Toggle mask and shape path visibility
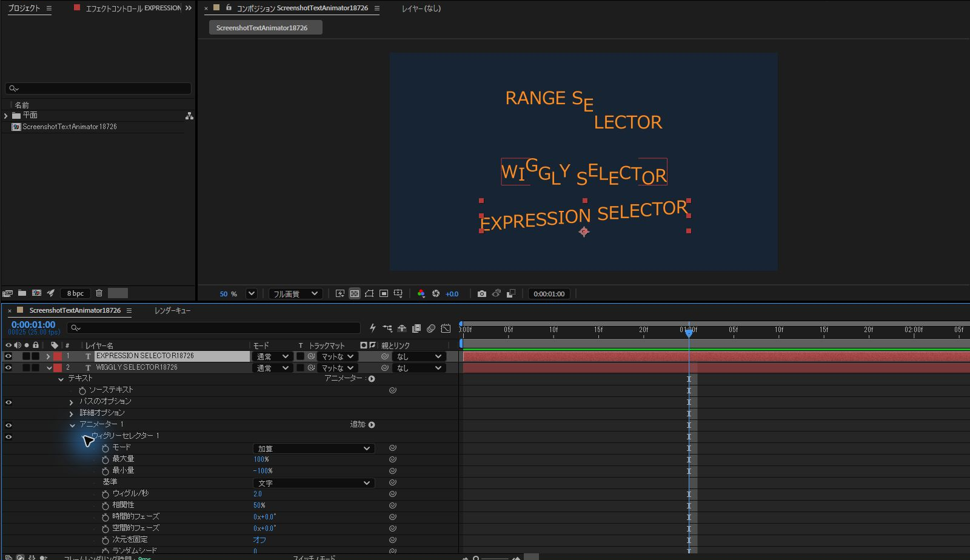Screen dimensions: 970x560 click(x=369, y=294)
